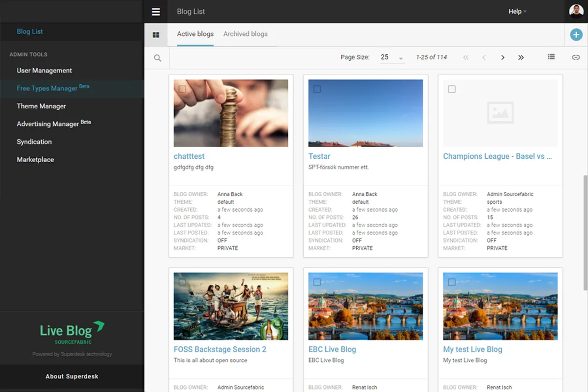Open Theme Manager in sidebar
The image size is (588, 392).
[41, 106]
